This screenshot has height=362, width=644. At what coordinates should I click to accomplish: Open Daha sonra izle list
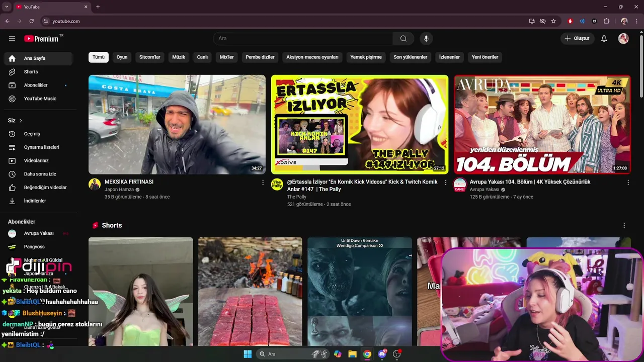tap(38, 174)
